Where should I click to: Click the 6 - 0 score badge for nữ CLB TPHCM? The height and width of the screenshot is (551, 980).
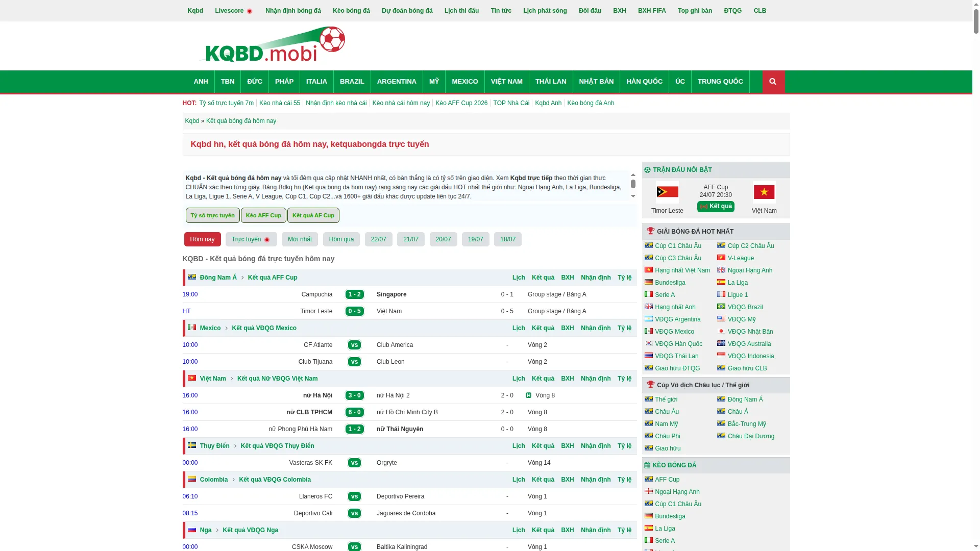point(355,412)
